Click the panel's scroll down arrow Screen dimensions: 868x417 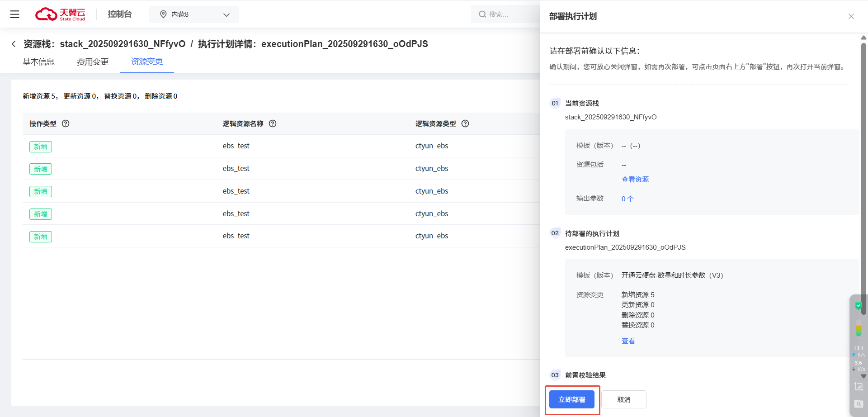tap(863, 376)
